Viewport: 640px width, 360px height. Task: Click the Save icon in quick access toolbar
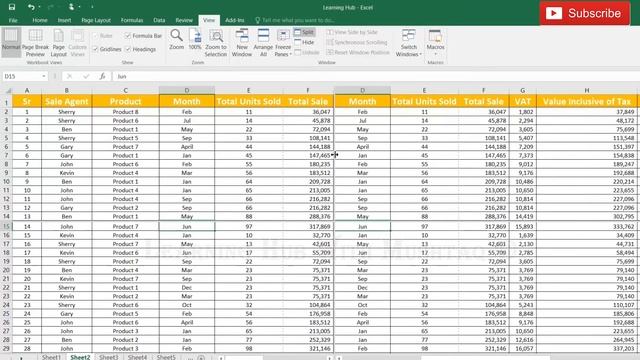coord(12,7)
